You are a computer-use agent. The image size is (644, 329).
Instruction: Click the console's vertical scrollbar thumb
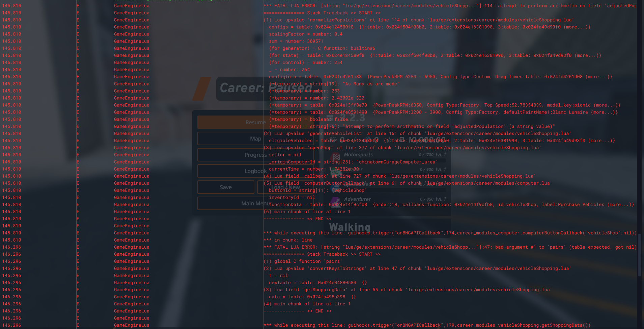(x=640, y=255)
